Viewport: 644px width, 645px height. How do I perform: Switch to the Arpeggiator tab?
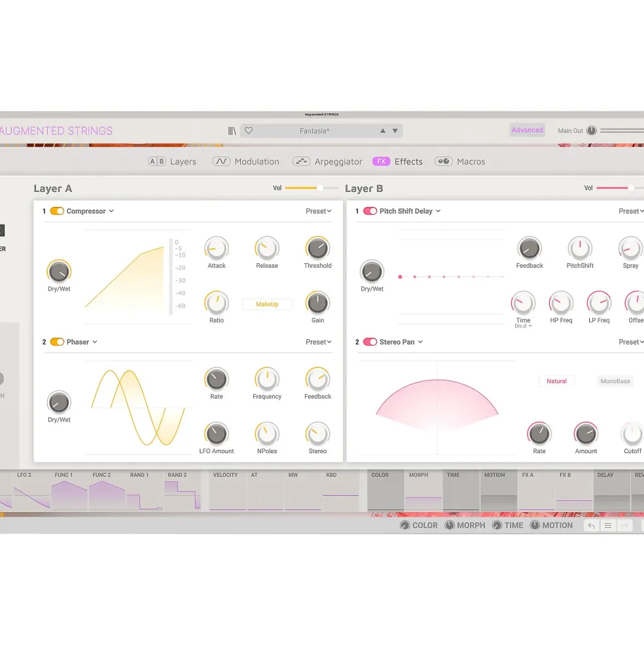pyautogui.click(x=327, y=161)
